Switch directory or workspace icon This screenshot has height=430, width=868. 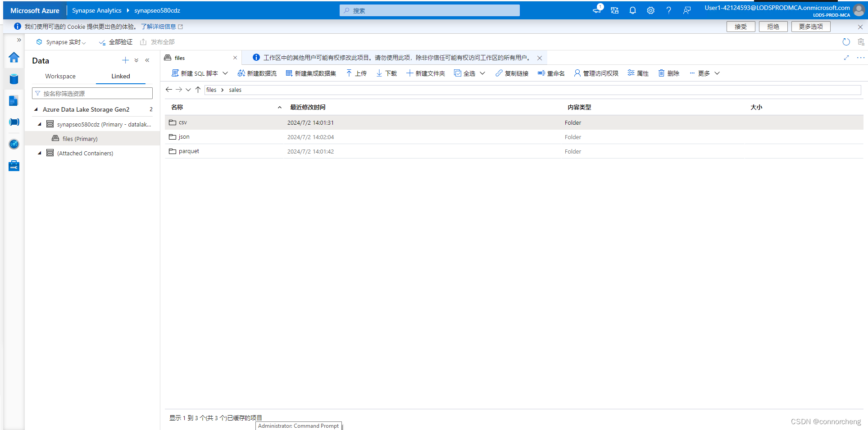click(614, 10)
